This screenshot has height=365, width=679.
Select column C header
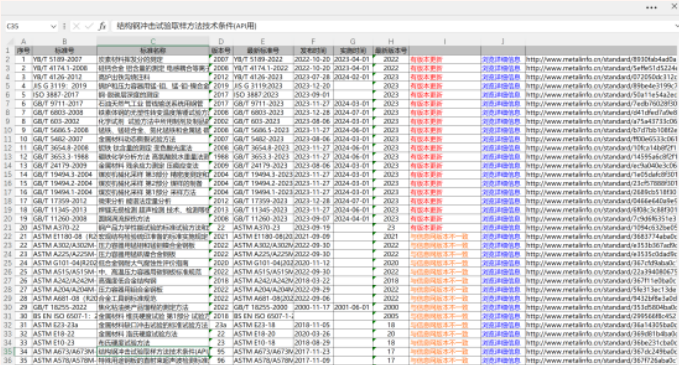tap(153, 42)
